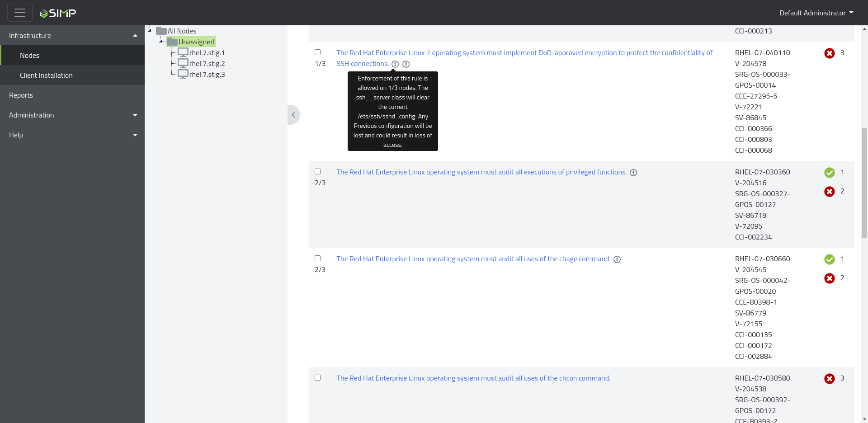
Task: Click the All Nodes folder icon
Action: coord(161,31)
